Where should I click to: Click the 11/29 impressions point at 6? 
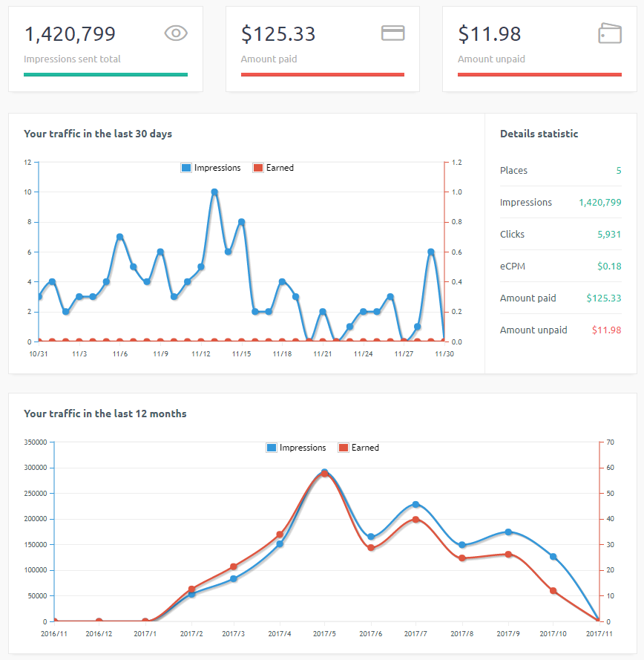click(x=431, y=252)
